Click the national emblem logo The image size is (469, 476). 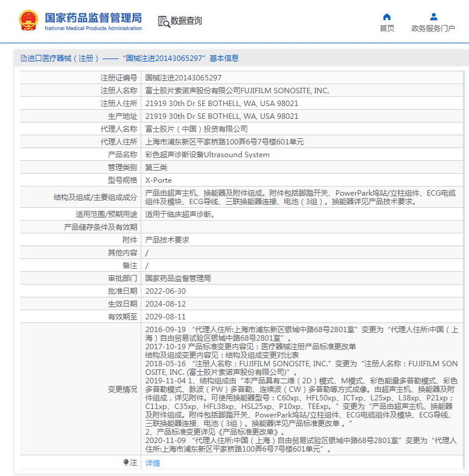pos(29,20)
